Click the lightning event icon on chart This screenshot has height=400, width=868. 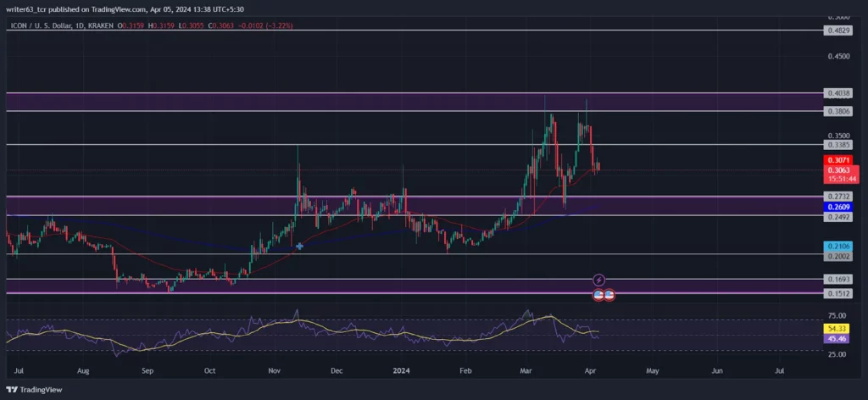[x=599, y=280]
